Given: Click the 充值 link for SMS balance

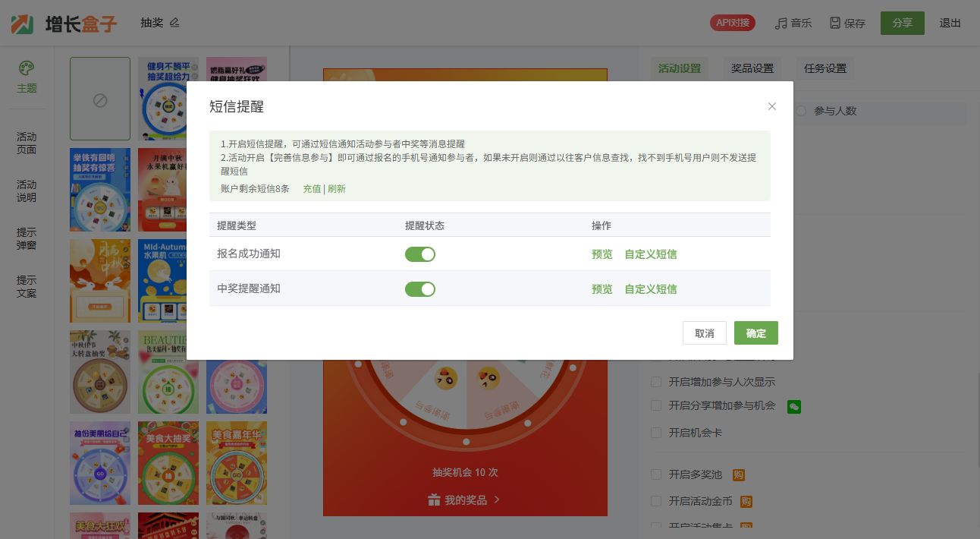Looking at the screenshot, I should [x=312, y=188].
